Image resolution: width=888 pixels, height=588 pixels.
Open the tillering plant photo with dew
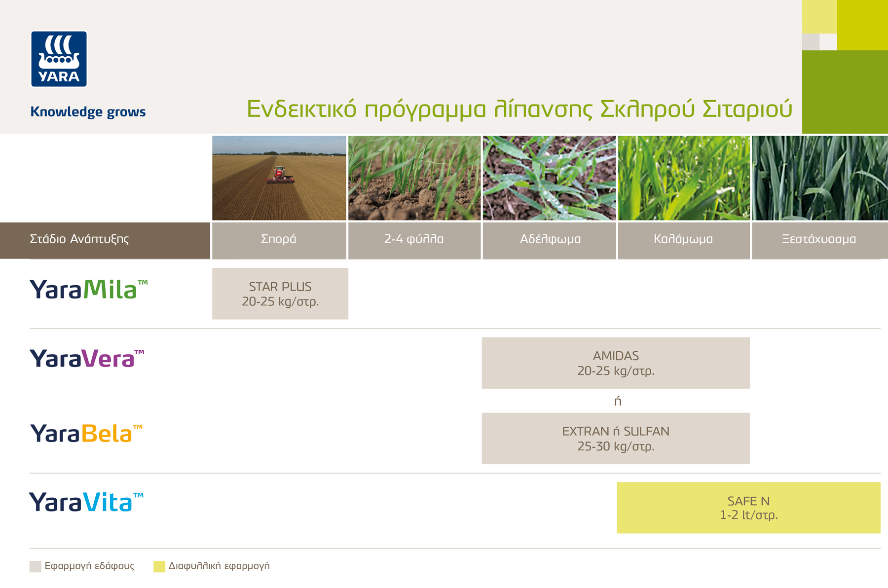click(549, 178)
